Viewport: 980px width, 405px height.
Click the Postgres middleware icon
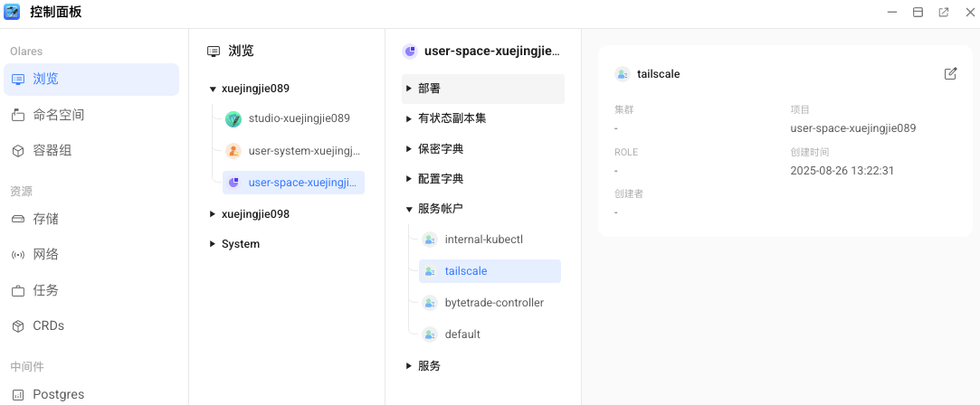18,394
